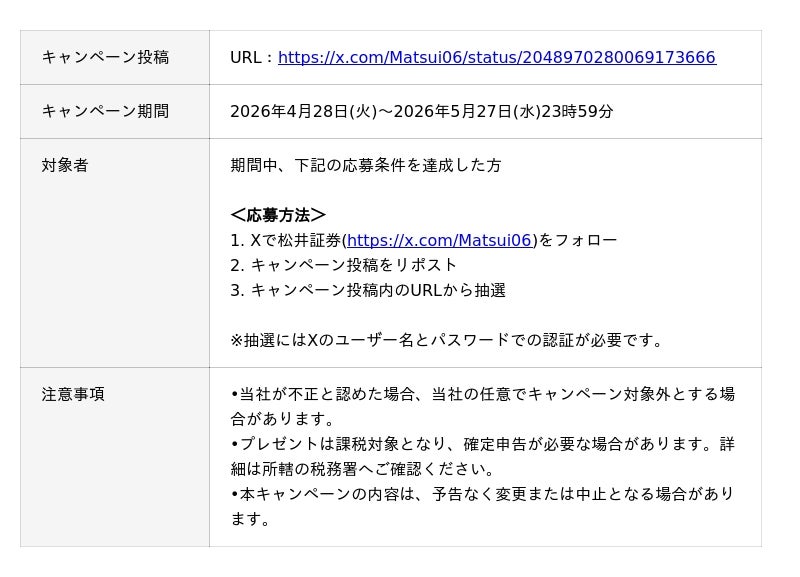Viewport: 800px width, 577px height.
Task: Open the Matsui06 profile link in step 1
Action: pos(439,240)
